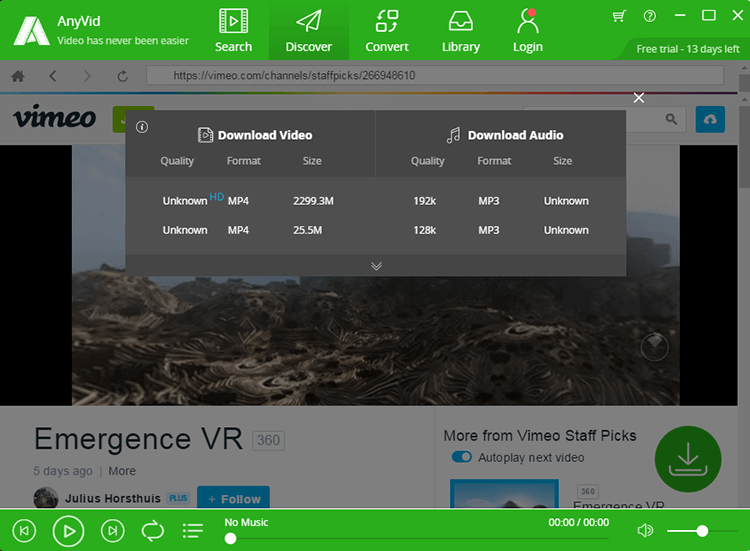Click the Download Video header
The image size is (750, 551).
[255, 135]
